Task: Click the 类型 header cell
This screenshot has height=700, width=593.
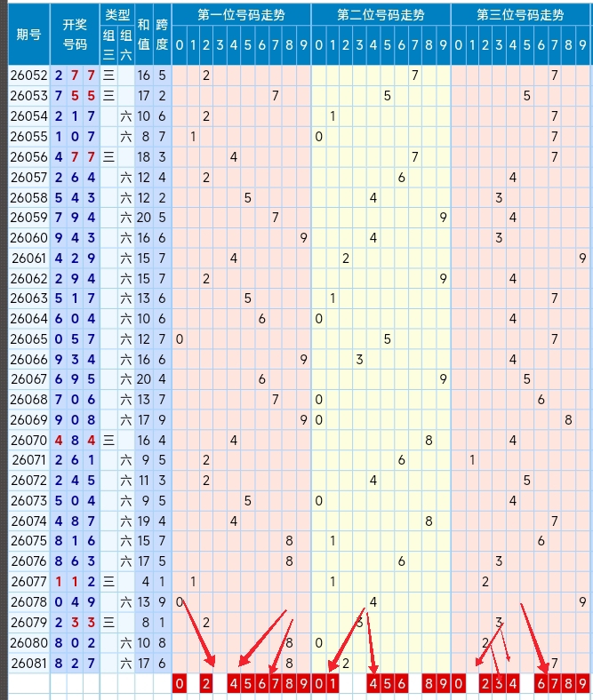Action: point(116,14)
